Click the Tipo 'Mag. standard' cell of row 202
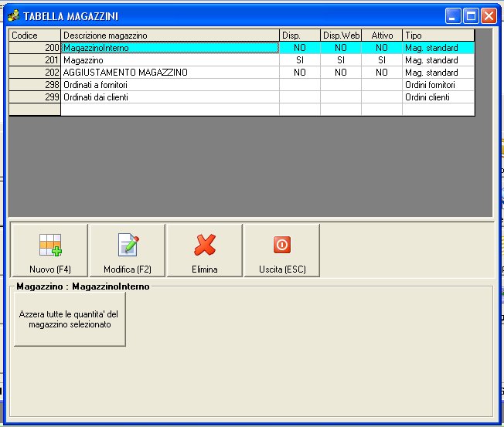 point(438,73)
